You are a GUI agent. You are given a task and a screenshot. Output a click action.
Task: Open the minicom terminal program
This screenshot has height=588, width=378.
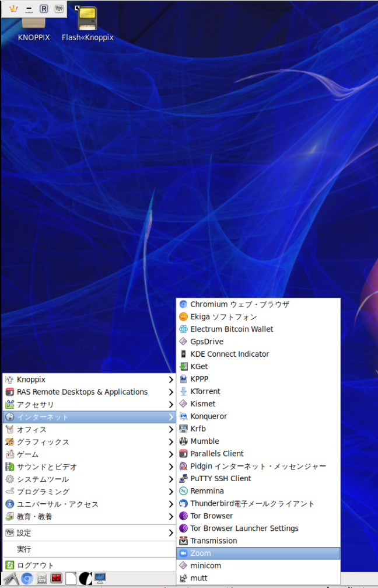pyautogui.click(x=258, y=565)
